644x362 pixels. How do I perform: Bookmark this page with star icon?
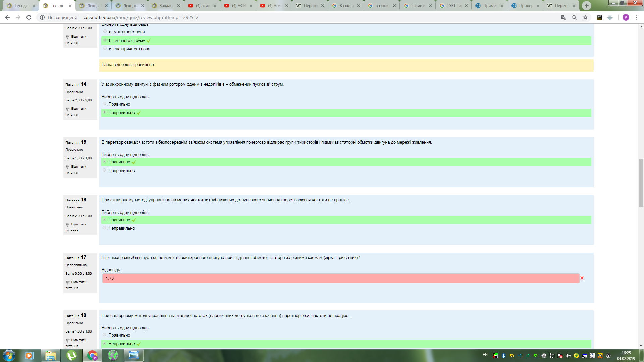tap(585, 17)
